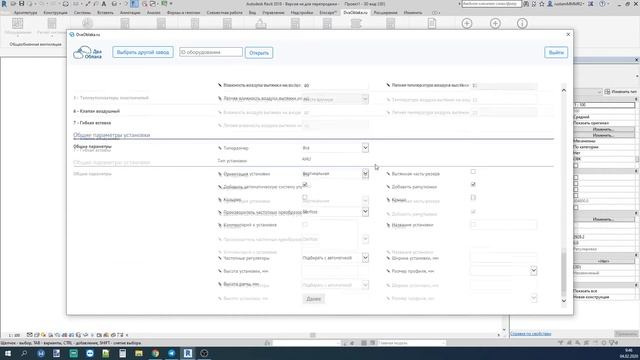Viewport: 640px width, 360px height.
Task: Open the 'DvaOblaka.ru' ribbon tab
Action: point(355,13)
